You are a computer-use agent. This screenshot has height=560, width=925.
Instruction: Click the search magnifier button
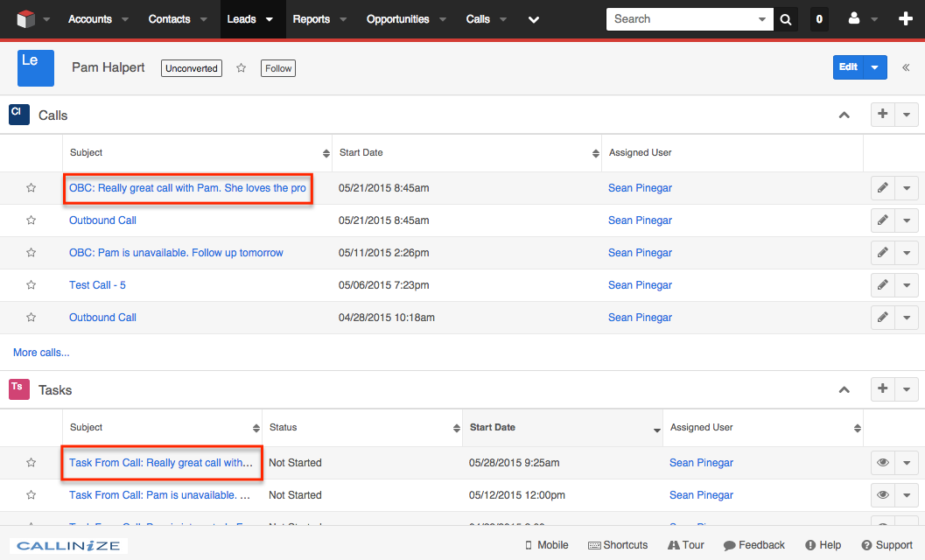point(786,19)
